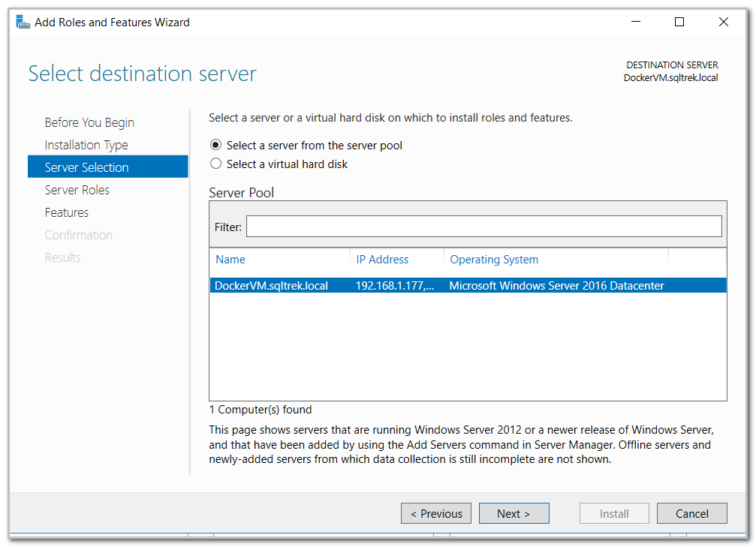Jump to the Server Roles step
This screenshot has width=756, height=547.
click(77, 190)
